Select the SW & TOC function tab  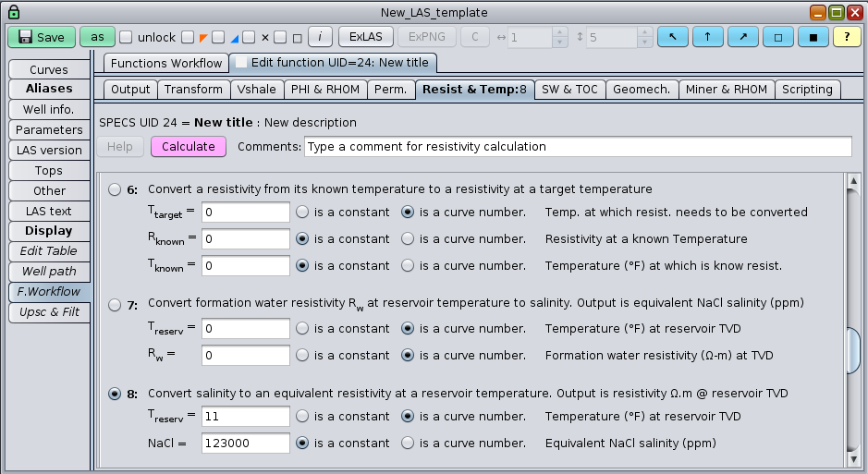[x=569, y=90]
